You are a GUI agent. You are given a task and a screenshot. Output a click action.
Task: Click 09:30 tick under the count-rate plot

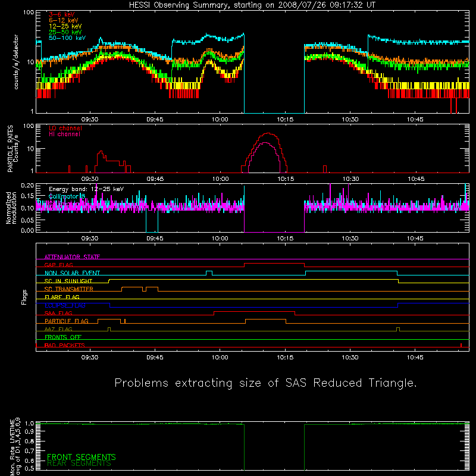90,120
